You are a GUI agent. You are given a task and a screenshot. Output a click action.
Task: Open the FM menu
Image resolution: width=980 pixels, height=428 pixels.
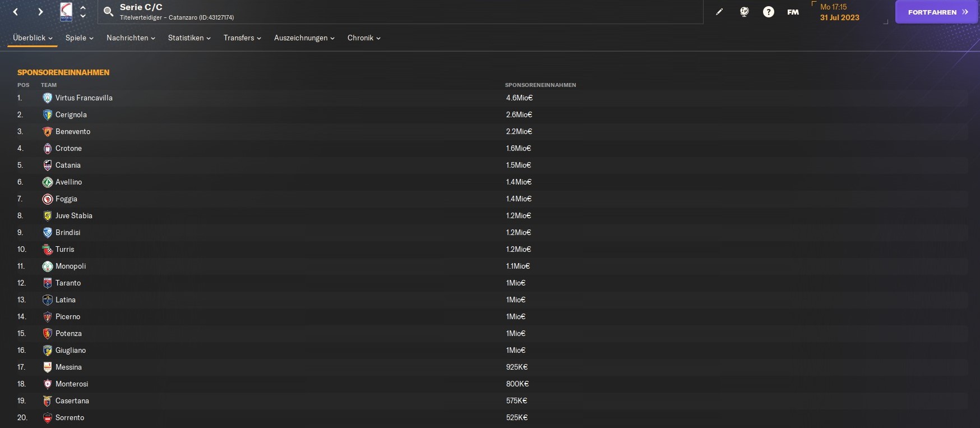point(793,12)
